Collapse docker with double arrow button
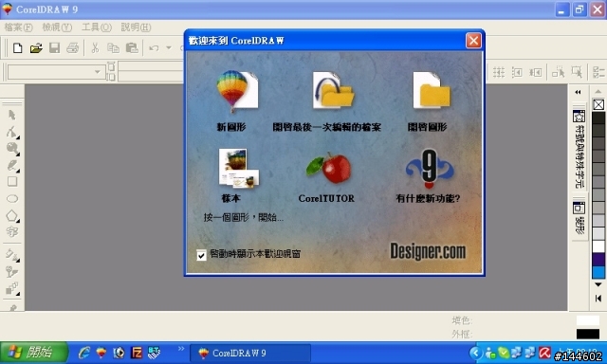This screenshot has height=364, width=607. click(x=578, y=92)
